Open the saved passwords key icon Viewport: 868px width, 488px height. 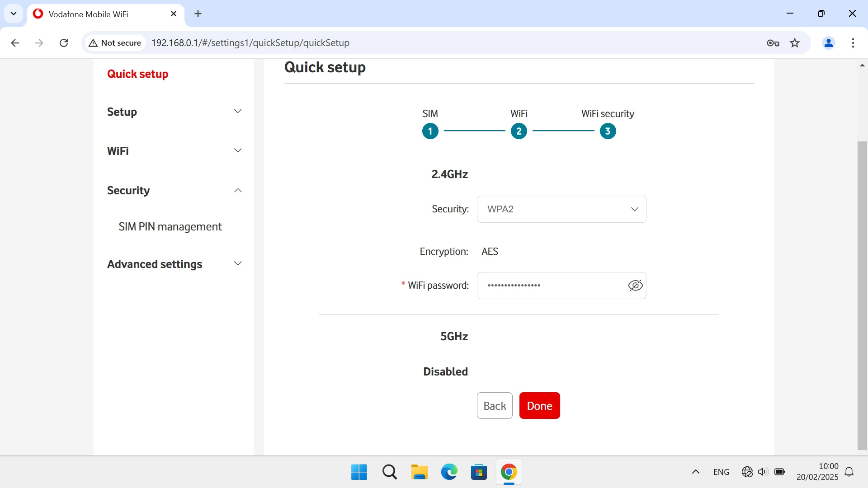coord(773,43)
